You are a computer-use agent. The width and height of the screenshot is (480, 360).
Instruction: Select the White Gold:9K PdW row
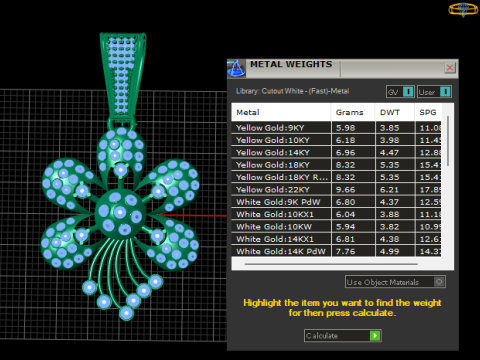(336, 202)
